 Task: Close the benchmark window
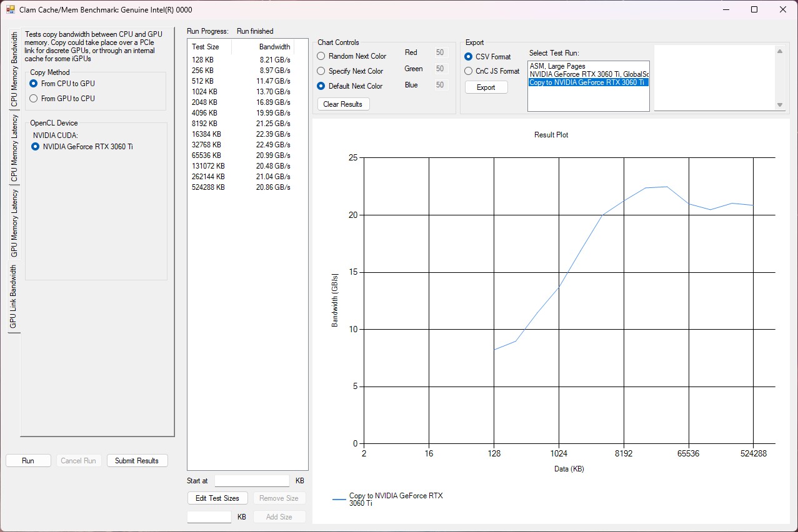tap(783, 9)
